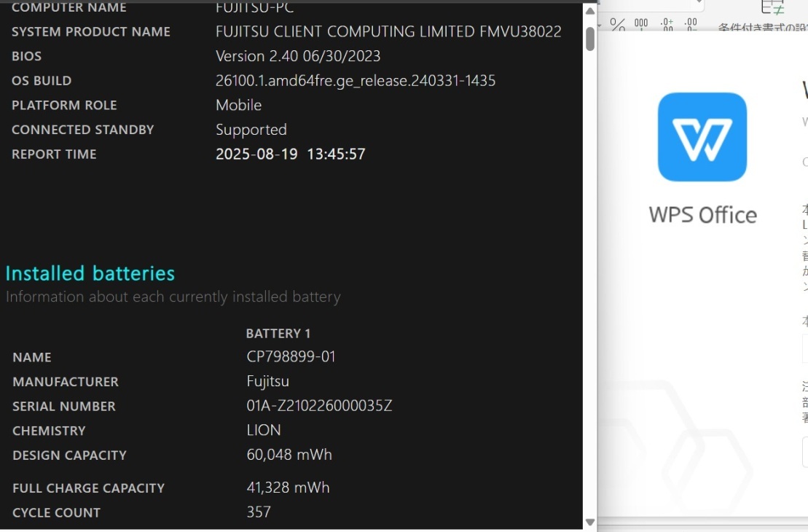
Task: Apply the percent style number format
Action: pos(617,24)
